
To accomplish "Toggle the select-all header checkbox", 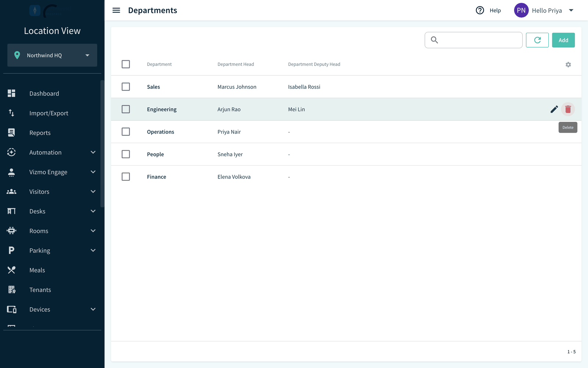I will pos(126,64).
